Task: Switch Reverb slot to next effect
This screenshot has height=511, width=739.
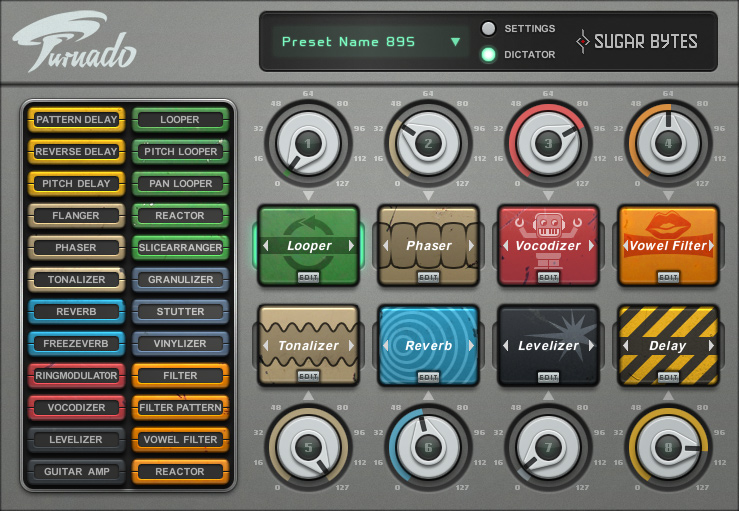Action: tap(471, 346)
